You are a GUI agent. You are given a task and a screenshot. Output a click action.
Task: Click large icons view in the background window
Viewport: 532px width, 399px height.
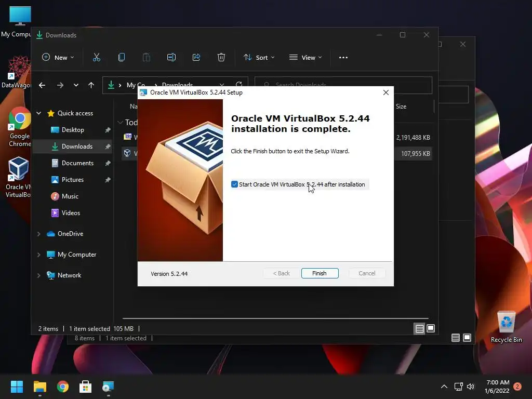[467, 338]
